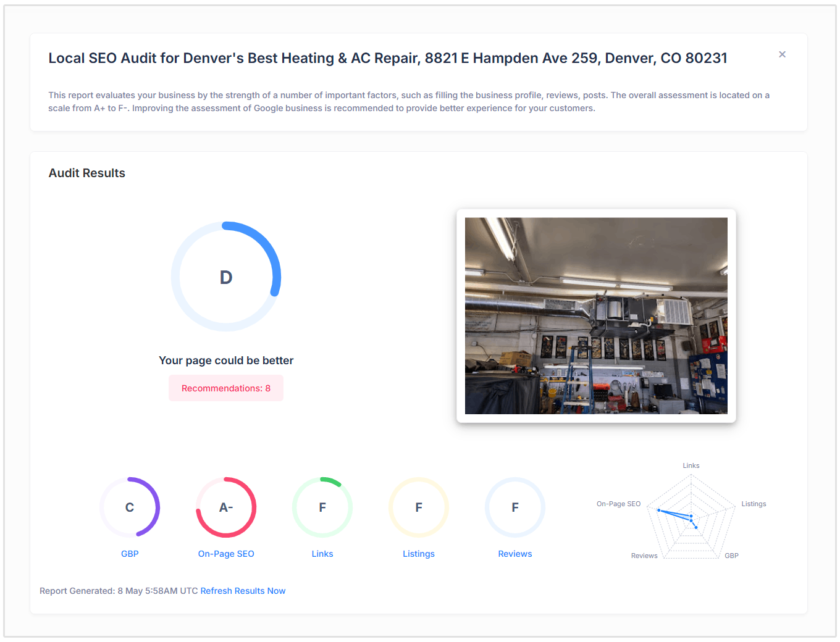Open the On-Page SEO category link

pos(226,554)
